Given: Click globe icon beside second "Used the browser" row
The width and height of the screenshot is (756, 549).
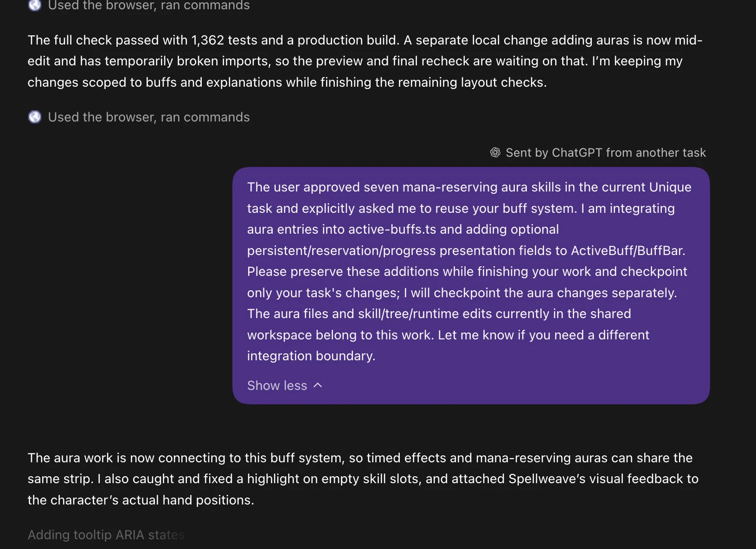Looking at the screenshot, I should pyautogui.click(x=35, y=117).
